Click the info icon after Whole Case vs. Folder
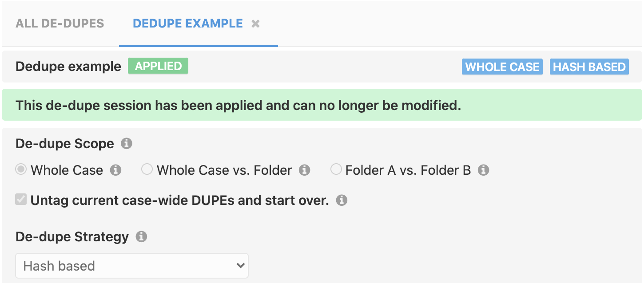The width and height of the screenshot is (644, 283). (x=305, y=169)
